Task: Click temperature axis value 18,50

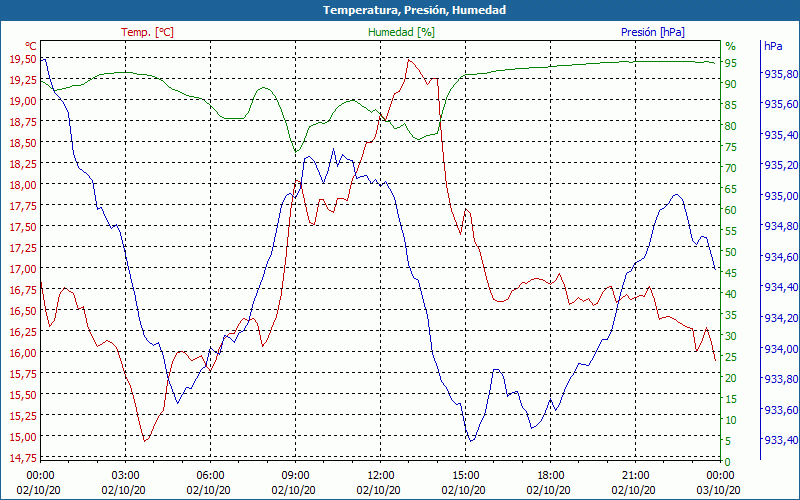Action: coord(23,143)
